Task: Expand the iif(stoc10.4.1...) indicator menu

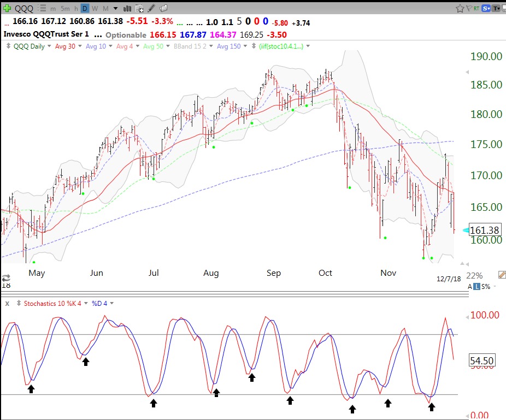Action: [308, 46]
